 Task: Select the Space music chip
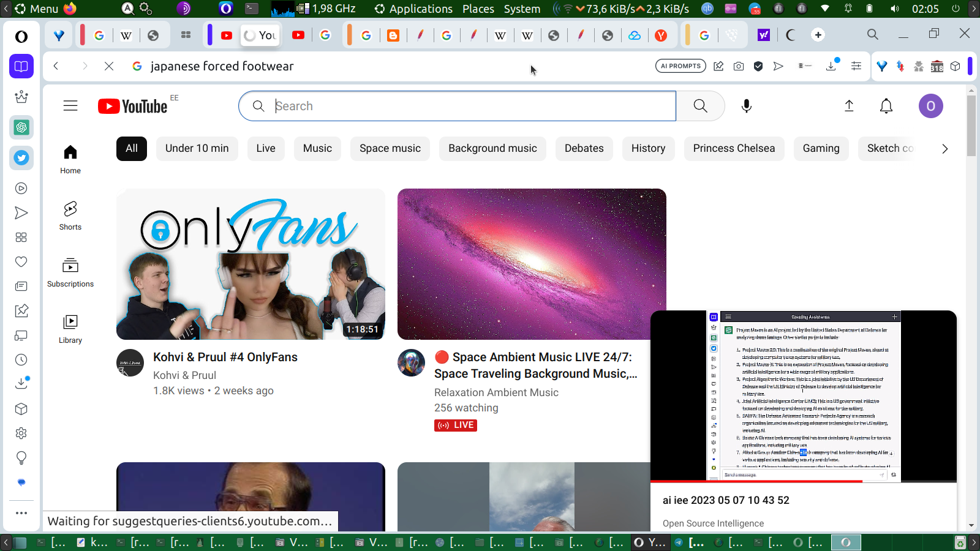point(390,149)
